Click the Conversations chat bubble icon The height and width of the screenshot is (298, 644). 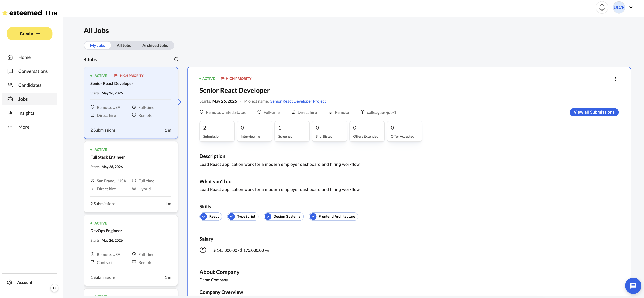(10, 71)
